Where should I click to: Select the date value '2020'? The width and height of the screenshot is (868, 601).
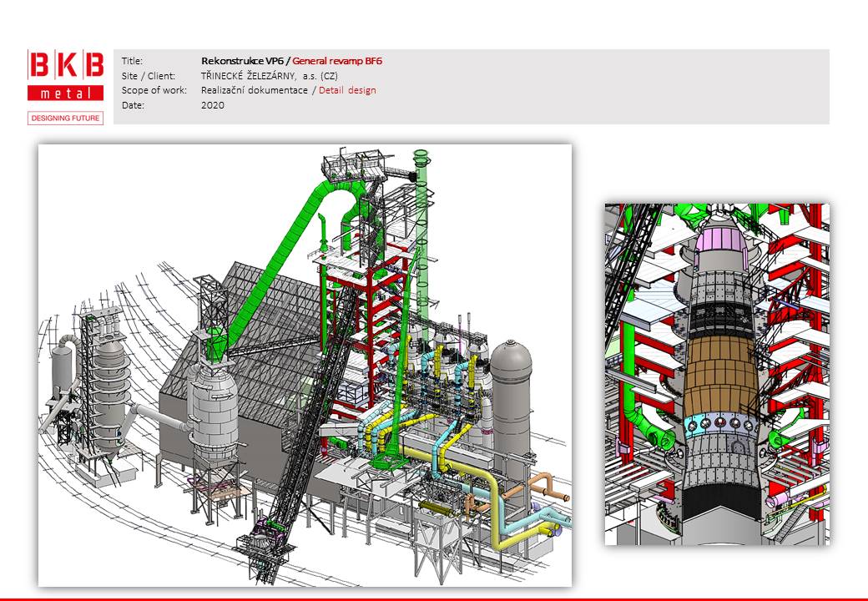213,105
